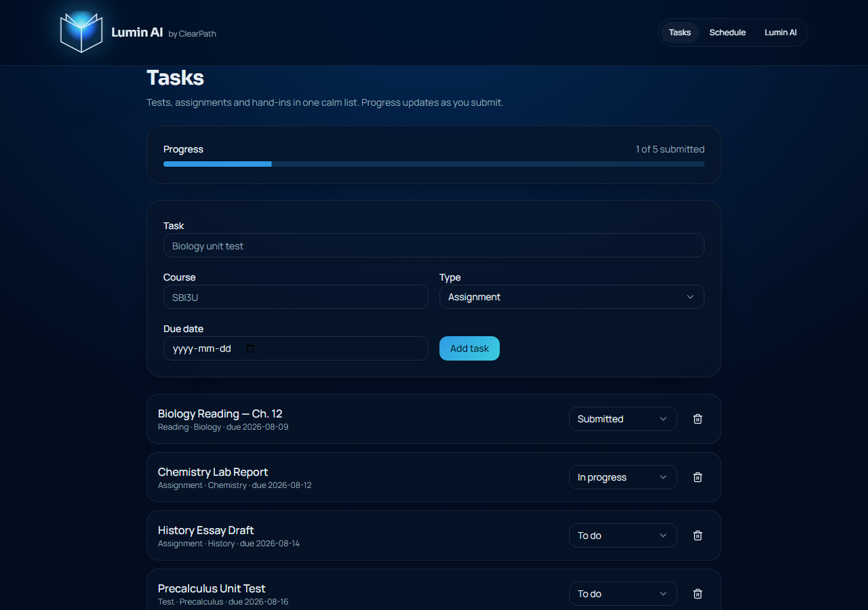This screenshot has width=868, height=610.
Task: Delete the Chemistry Lab Report task
Action: coord(698,477)
